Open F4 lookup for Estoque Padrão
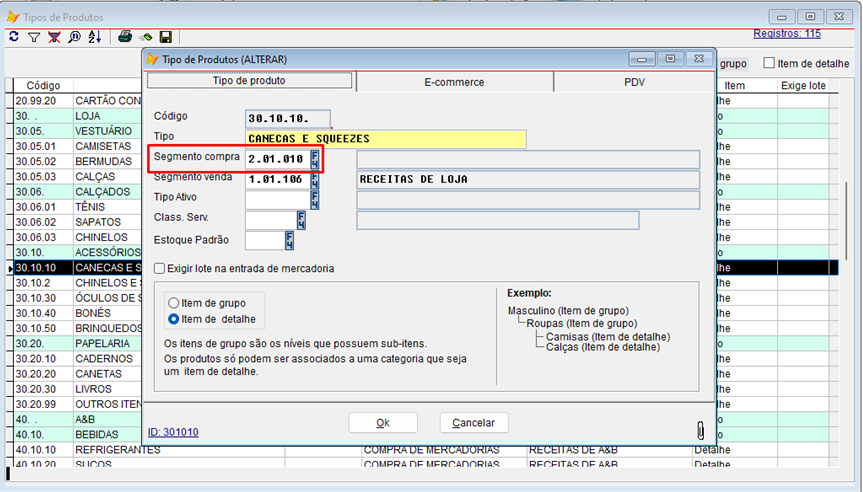The image size is (863, 492). (289, 240)
